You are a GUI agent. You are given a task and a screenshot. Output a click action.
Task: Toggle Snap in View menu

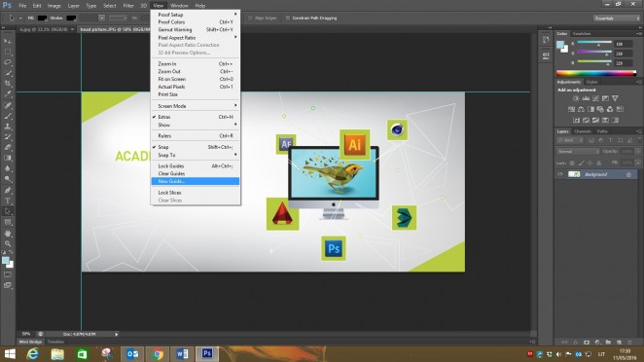pos(196,147)
